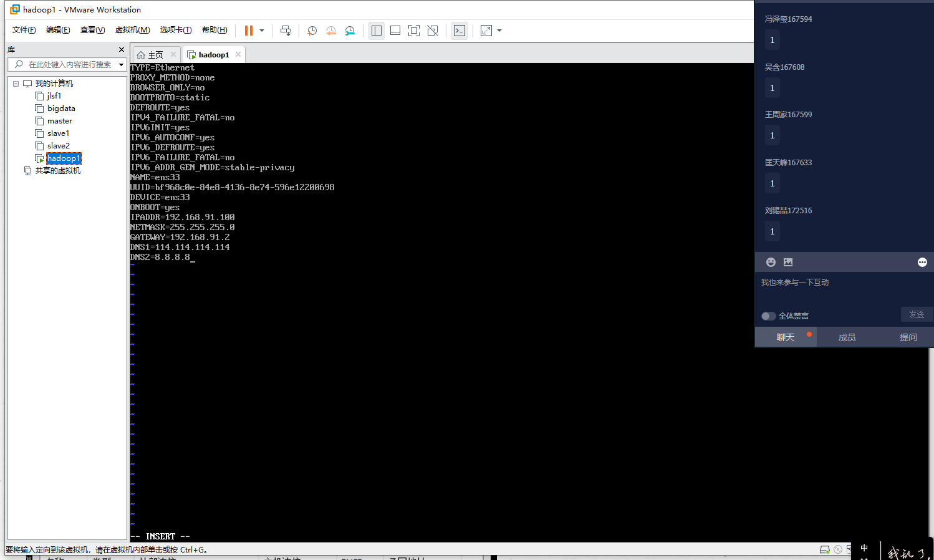The width and height of the screenshot is (934, 560).
Task: Click the 发送 send button
Action: pos(917,315)
